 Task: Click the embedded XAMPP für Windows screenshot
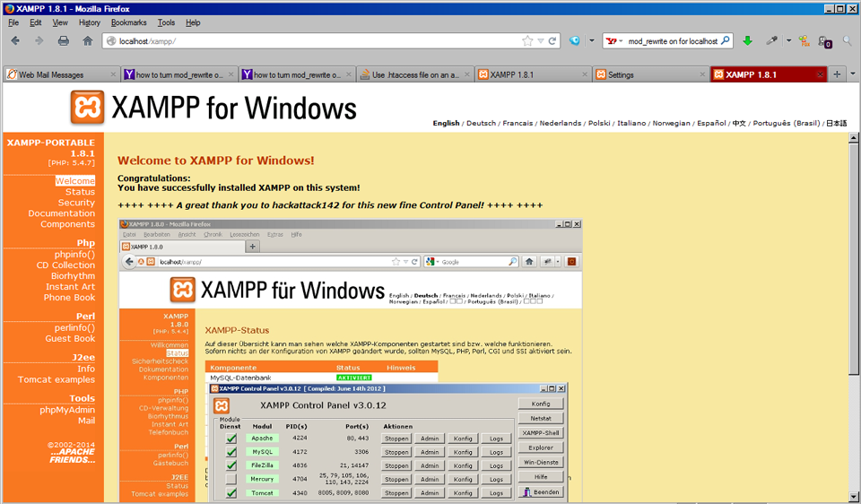[x=351, y=361]
